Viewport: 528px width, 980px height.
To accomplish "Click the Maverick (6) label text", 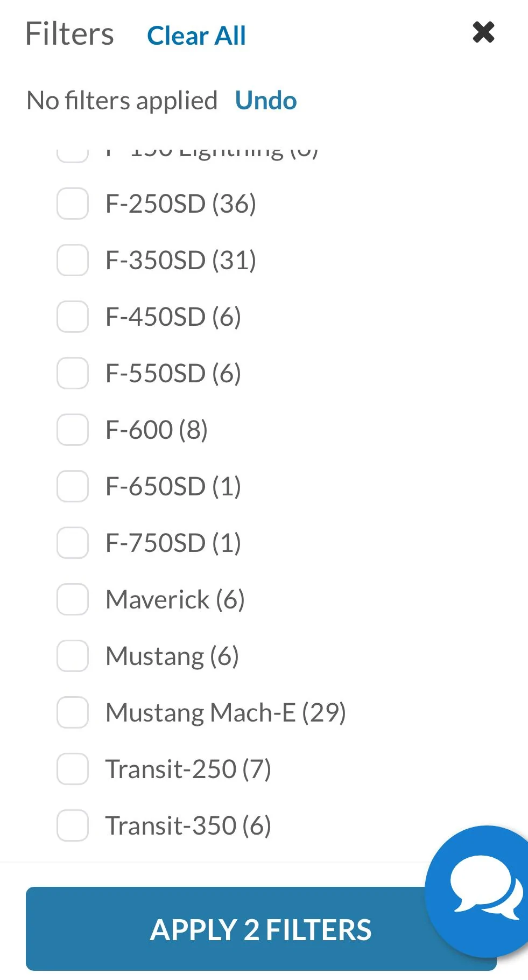I will point(175,599).
